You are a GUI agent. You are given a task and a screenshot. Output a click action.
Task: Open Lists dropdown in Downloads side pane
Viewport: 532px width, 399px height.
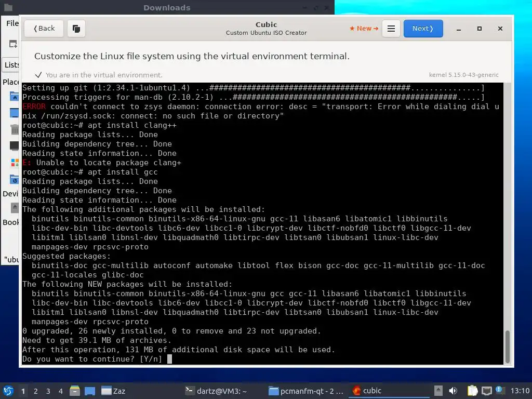11,65
